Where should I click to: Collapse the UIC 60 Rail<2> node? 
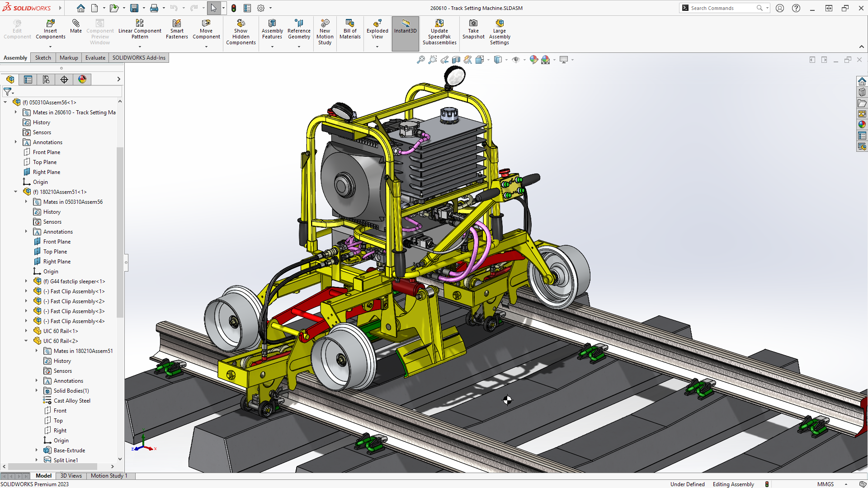pos(26,341)
